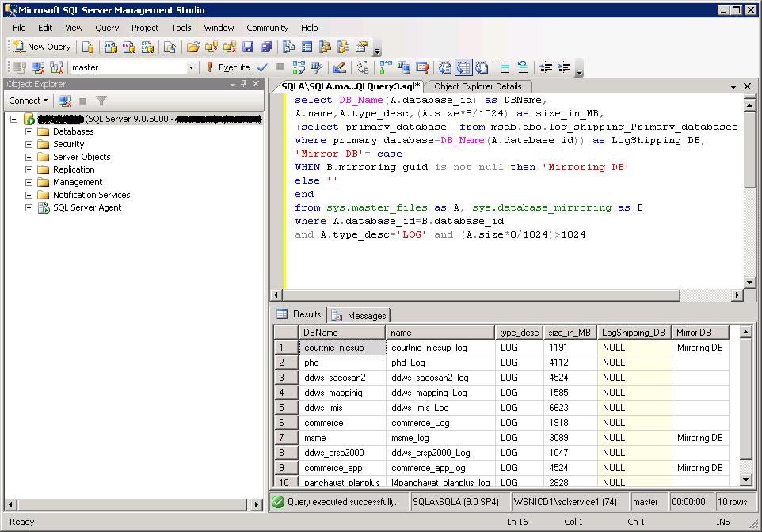Screen dimensions: 762x532
Task: Toggle Include Actual Execution Plan
Action: click(x=386, y=67)
